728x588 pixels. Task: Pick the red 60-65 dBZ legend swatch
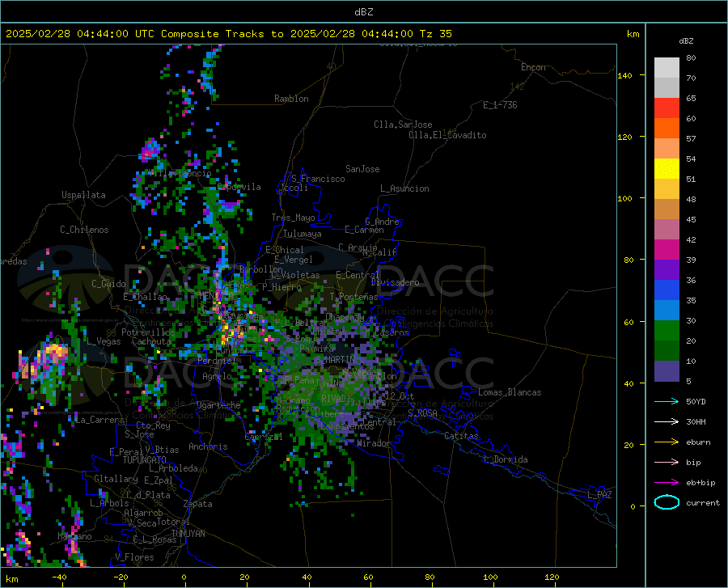point(667,108)
